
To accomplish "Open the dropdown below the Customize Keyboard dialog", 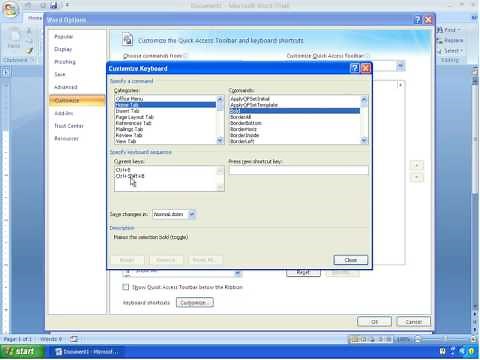I will coord(237,273).
